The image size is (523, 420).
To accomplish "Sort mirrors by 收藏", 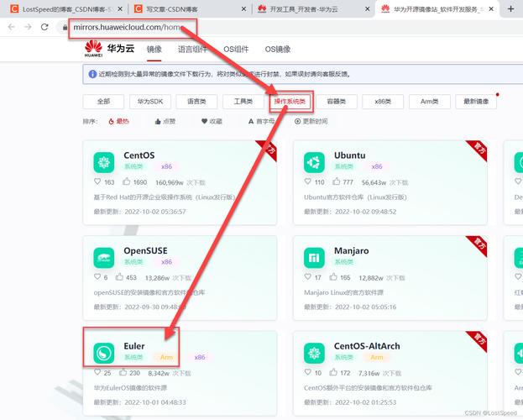I will tap(212, 121).
